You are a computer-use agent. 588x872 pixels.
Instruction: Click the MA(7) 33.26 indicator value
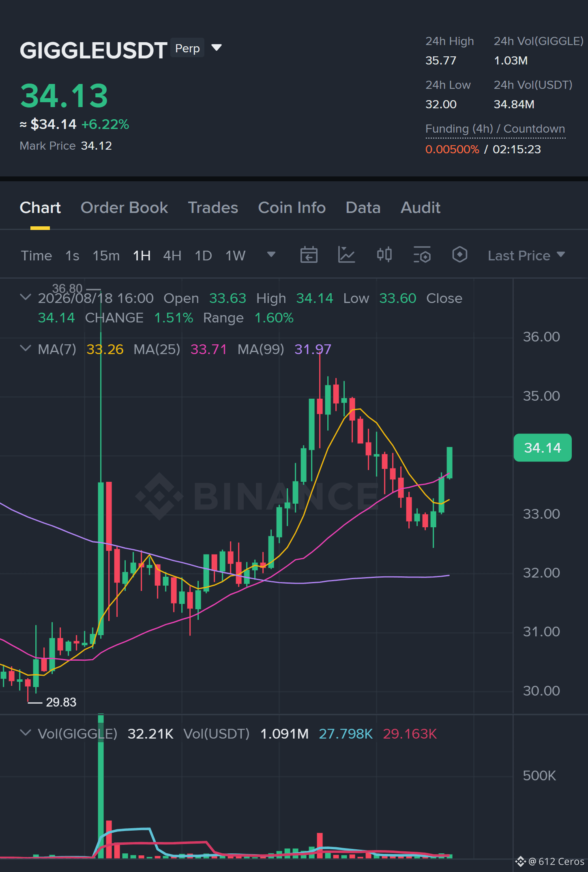click(x=105, y=349)
